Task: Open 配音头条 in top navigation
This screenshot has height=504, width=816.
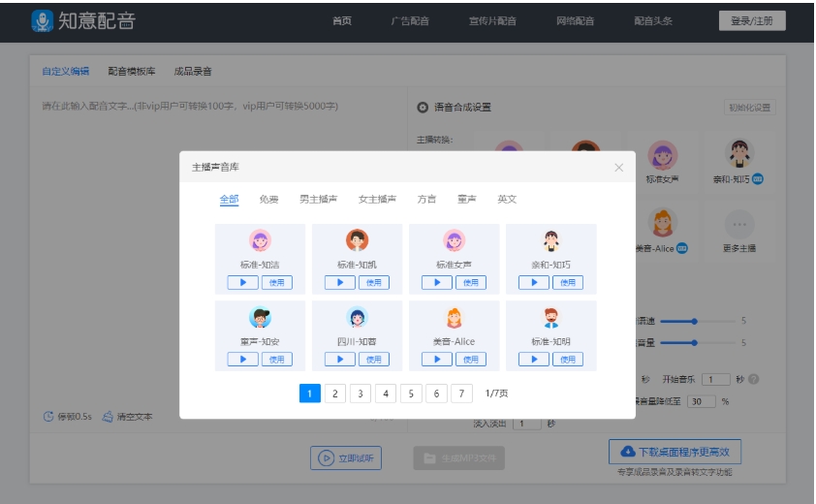Action: tap(653, 20)
